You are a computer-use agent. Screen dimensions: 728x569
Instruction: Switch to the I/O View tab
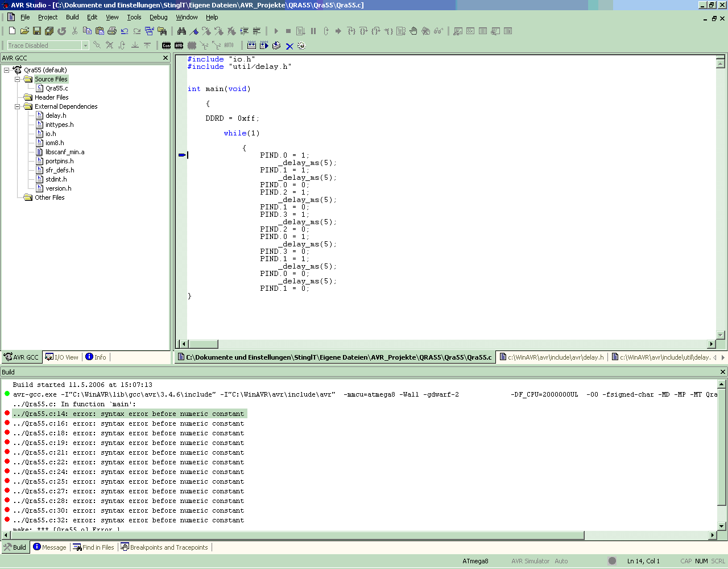coord(61,357)
